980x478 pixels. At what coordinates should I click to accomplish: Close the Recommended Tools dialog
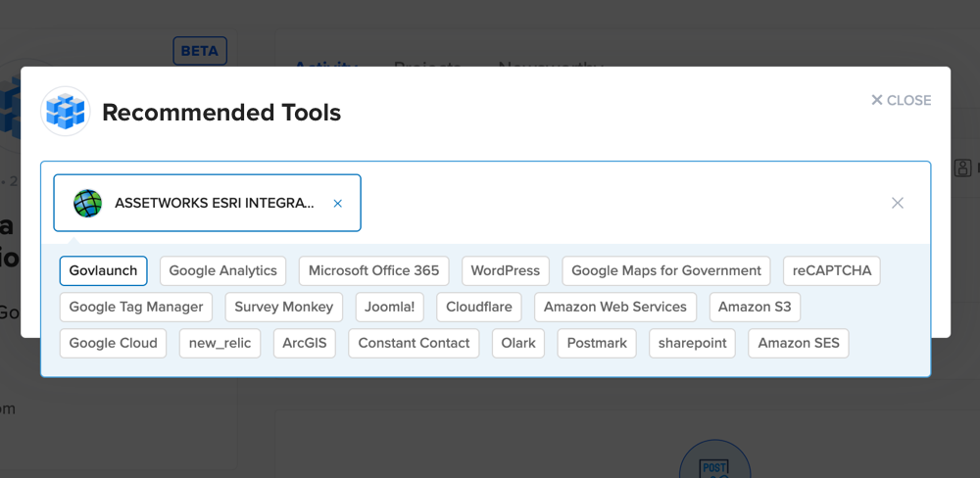click(x=901, y=100)
